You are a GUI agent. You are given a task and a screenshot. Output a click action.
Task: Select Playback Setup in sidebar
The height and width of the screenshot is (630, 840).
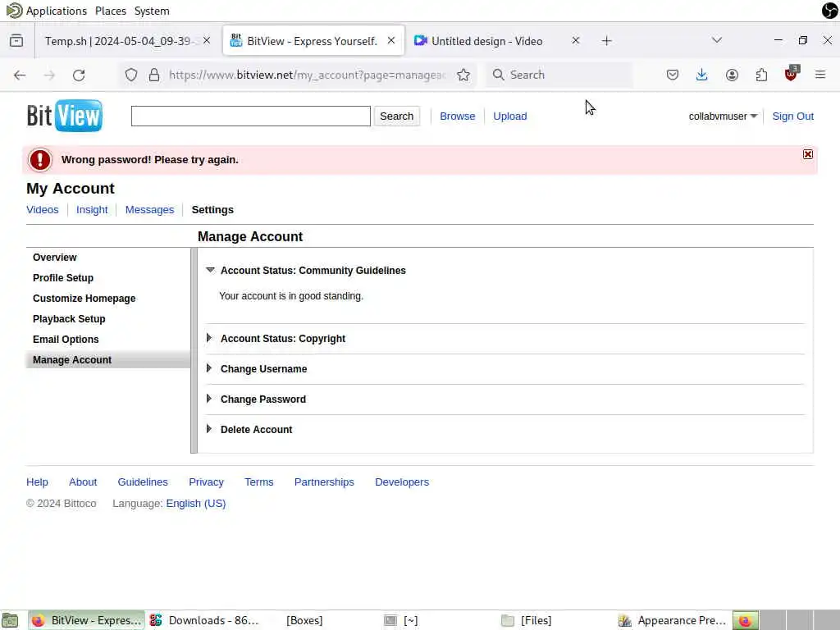pos(69,319)
